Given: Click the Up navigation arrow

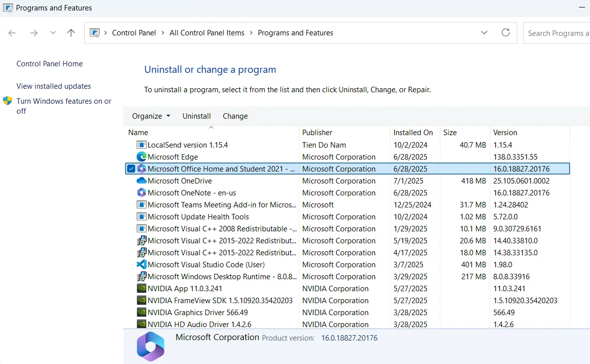Looking at the screenshot, I should coord(71,32).
